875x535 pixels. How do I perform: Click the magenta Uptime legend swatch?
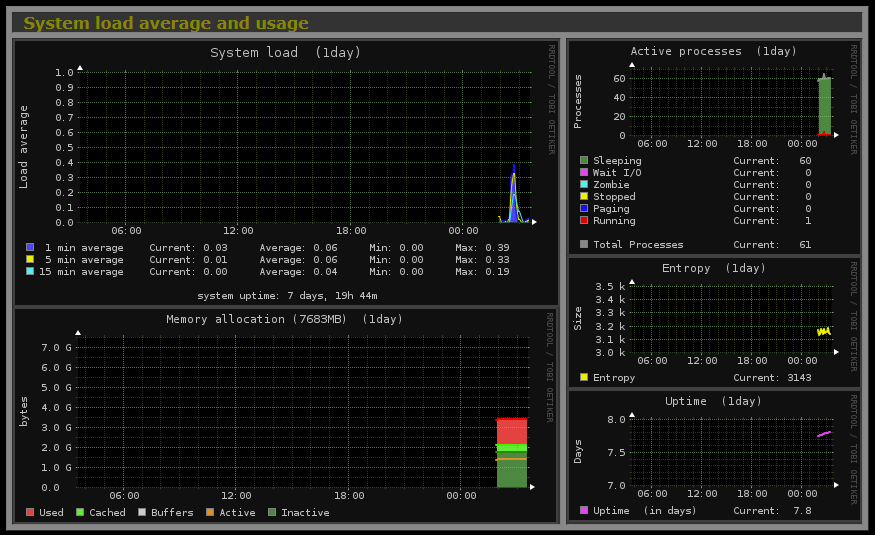[584, 510]
